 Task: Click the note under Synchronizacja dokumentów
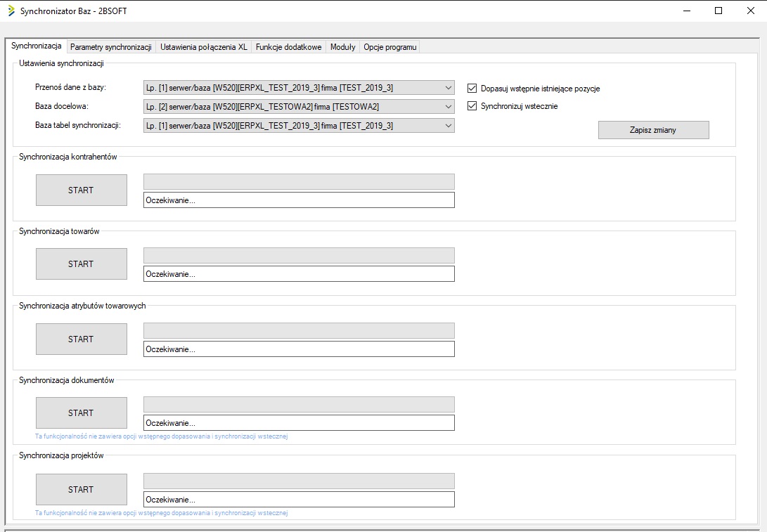pos(162,436)
